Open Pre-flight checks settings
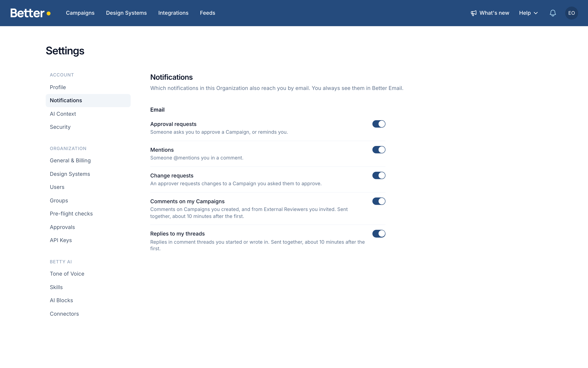Viewport: 588px width, 368px height. tap(88, 214)
